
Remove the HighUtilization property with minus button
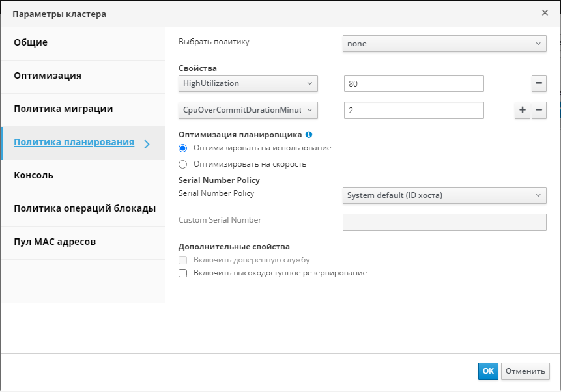(x=539, y=83)
